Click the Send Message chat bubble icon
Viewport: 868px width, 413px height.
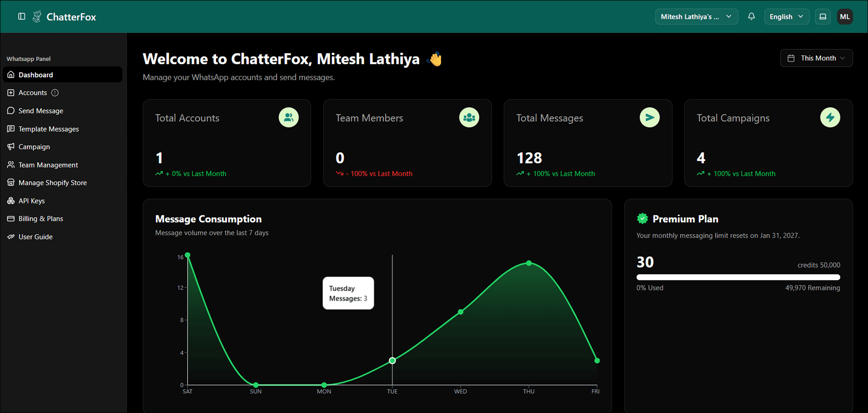(11, 111)
